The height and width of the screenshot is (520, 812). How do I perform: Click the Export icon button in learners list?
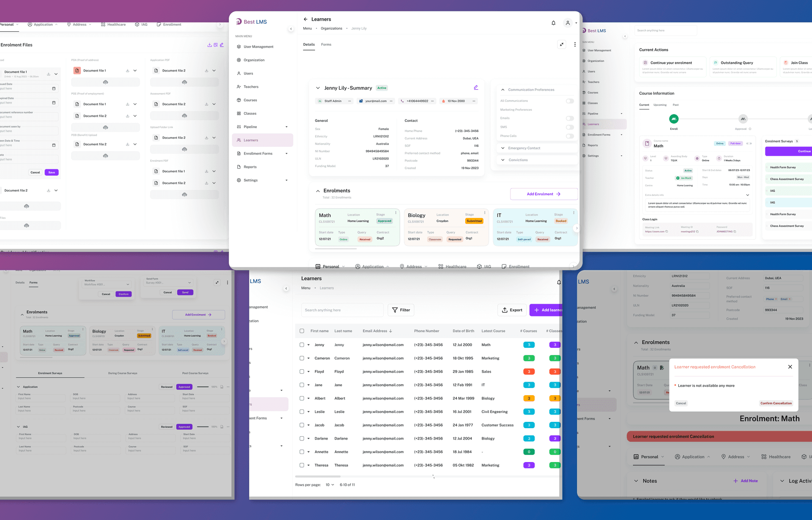(x=512, y=310)
